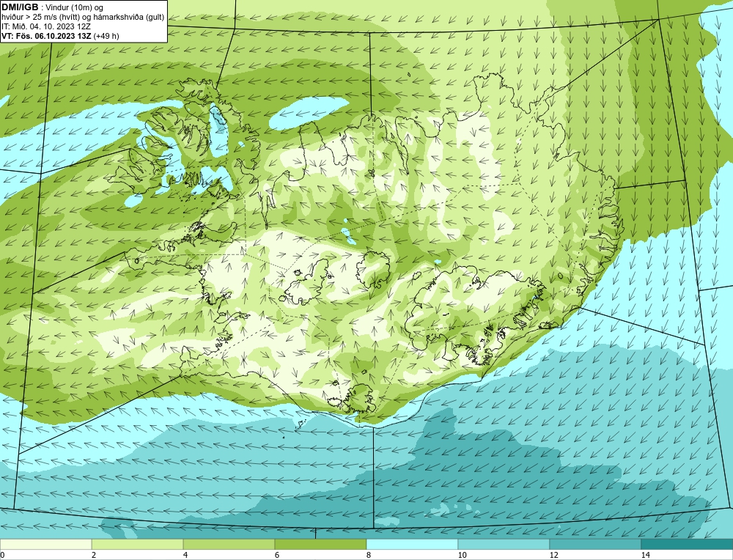Click the legend label '10'
This screenshot has width=733, height=560.
pyautogui.click(x=463, y=555)
